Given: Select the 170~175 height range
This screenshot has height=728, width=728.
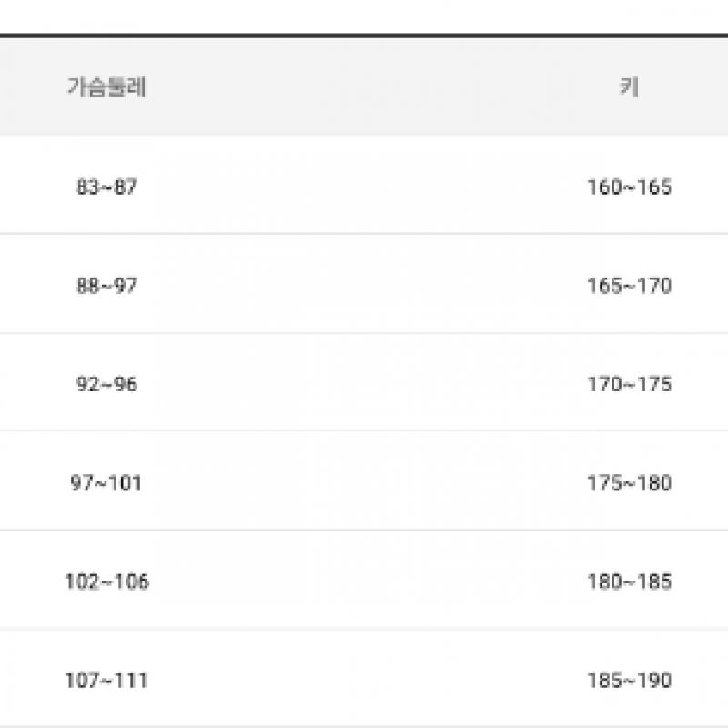Looking at the screenshot, I should coord(629,384).
